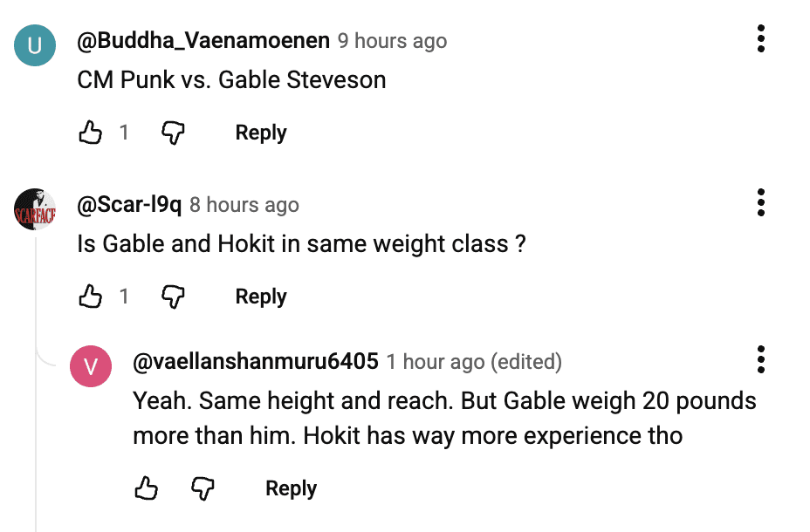Click the teal U profile avatar
The image size is (810, 532).
35,46
